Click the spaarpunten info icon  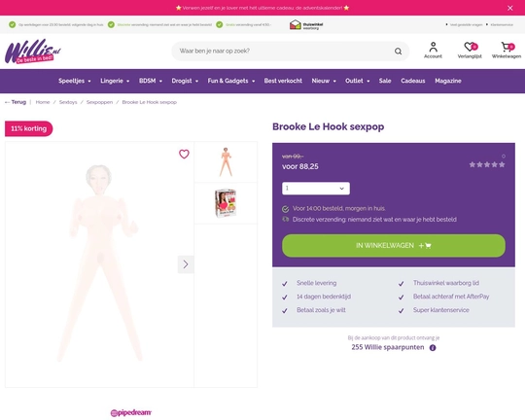pos(433,348)
